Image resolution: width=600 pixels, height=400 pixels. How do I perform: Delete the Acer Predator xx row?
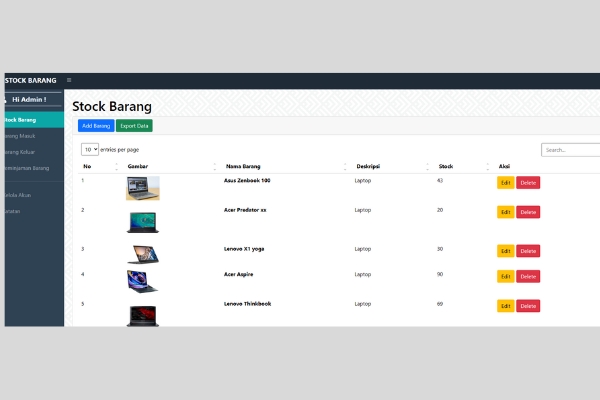click(x=528, y=212)
